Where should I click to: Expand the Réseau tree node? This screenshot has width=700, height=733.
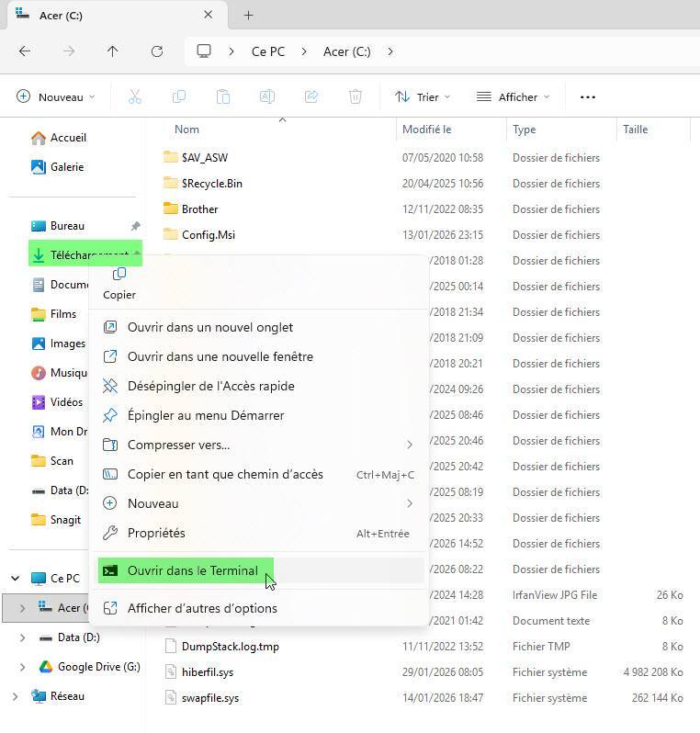pos(15,696)
